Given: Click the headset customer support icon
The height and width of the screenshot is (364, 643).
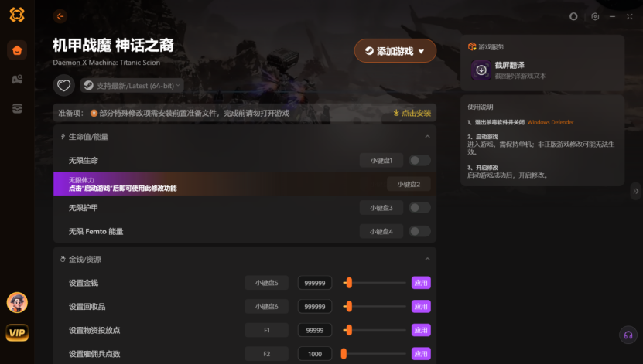Looking at the screenshot, I should click(x=628, y=335).
